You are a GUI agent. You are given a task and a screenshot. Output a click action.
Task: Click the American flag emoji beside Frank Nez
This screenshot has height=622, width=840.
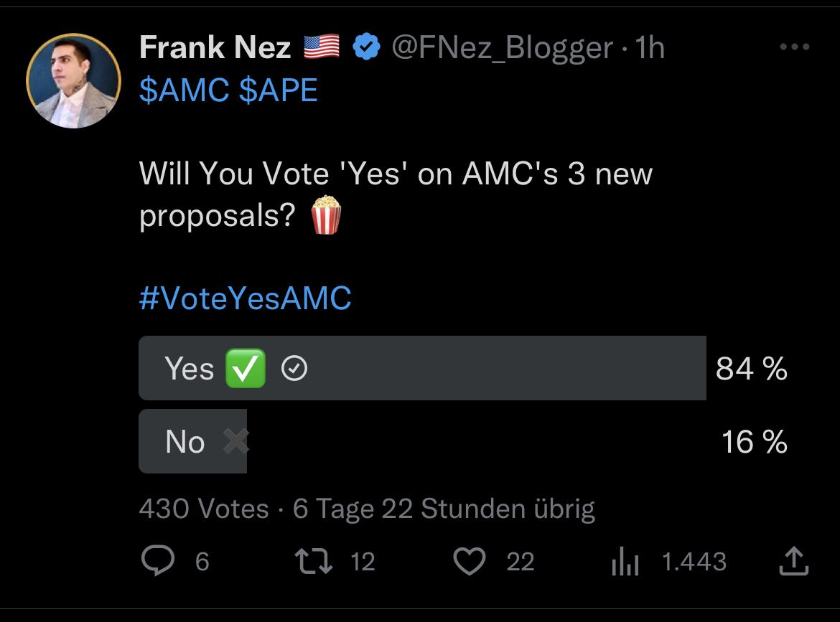click(319, 46)
